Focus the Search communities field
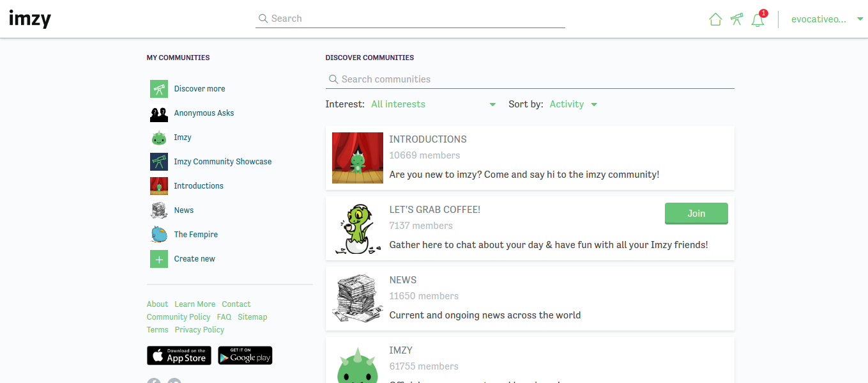 (x=530, y=79)
